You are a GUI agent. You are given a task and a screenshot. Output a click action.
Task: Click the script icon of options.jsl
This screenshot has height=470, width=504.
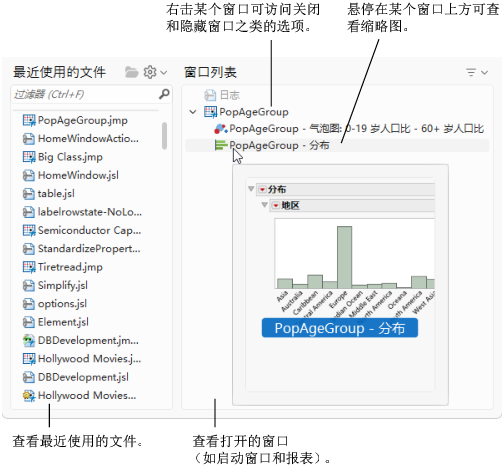tap(29, 304)
